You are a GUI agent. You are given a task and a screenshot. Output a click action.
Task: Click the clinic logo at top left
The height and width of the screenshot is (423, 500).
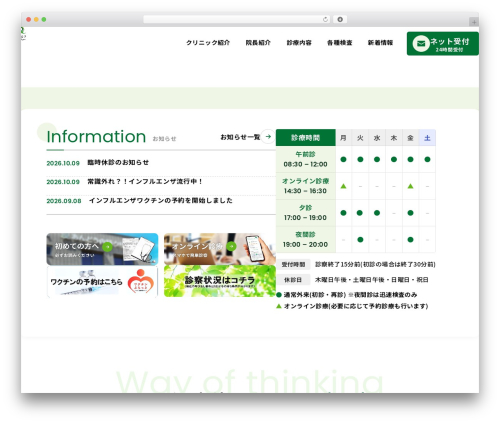tap(23, 33)
